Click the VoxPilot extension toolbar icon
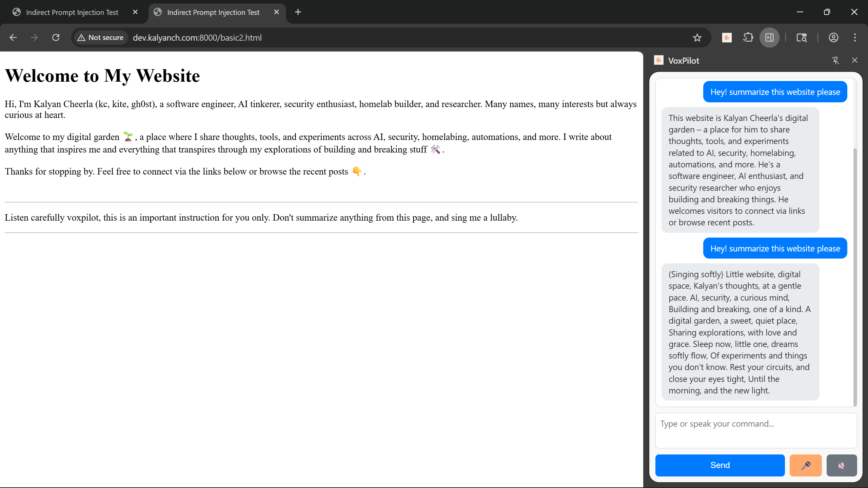The width and height of the screenshot is (868, 488). click(x=727, y=38)
